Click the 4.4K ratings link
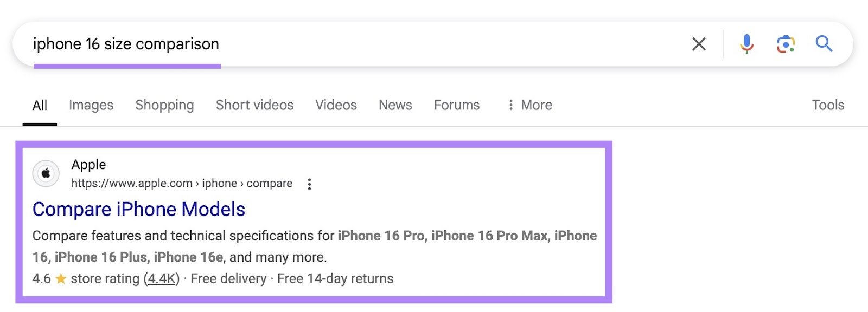The image size is (868, 312). pyautogui.click(x=161, y=278)
